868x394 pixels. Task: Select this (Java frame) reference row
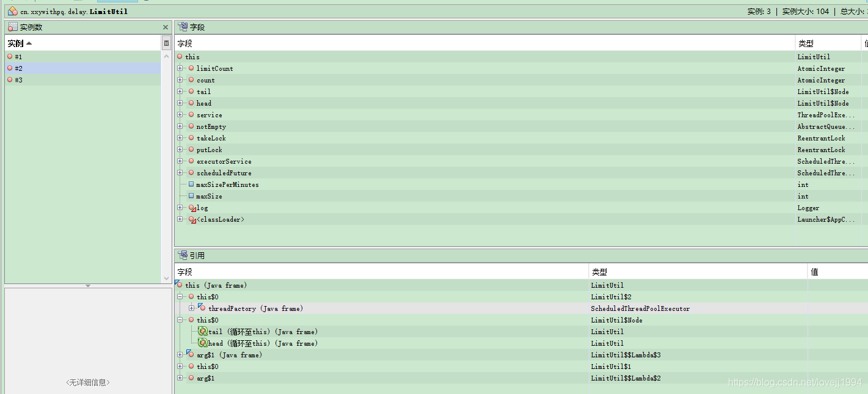click(x=522, y=285)
